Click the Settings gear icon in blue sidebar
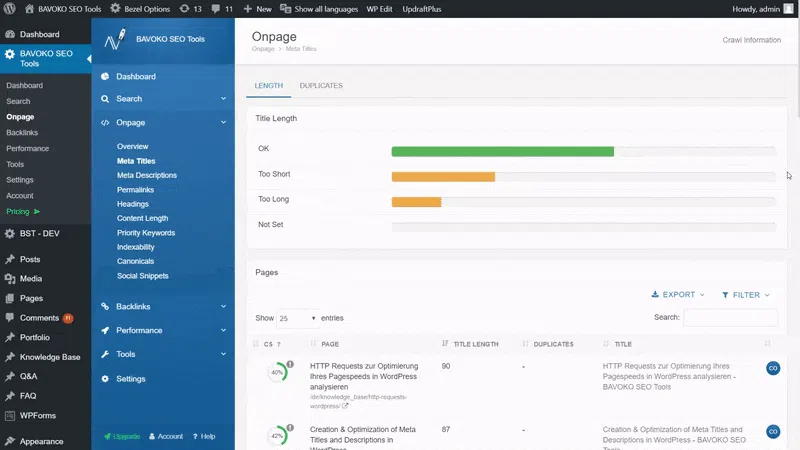This screenshot has width=800, height=450. pyautogui.click(x=105, y=379)
